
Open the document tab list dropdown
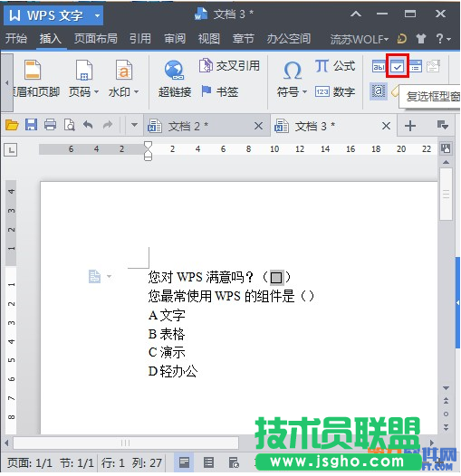click(443, 125)
